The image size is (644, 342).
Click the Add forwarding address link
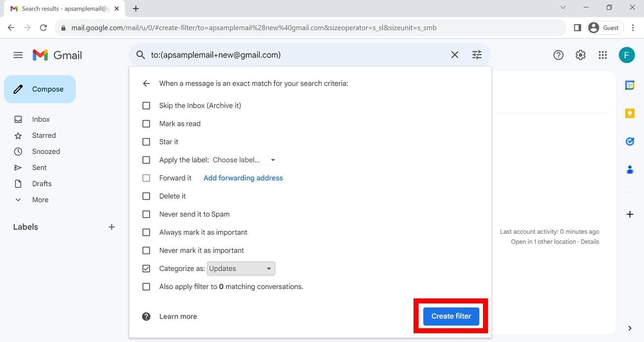coord(243,177)
